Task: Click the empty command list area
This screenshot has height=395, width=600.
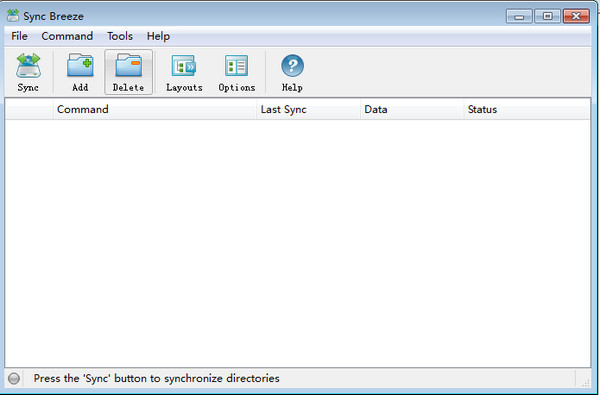Action: (298, 243)
